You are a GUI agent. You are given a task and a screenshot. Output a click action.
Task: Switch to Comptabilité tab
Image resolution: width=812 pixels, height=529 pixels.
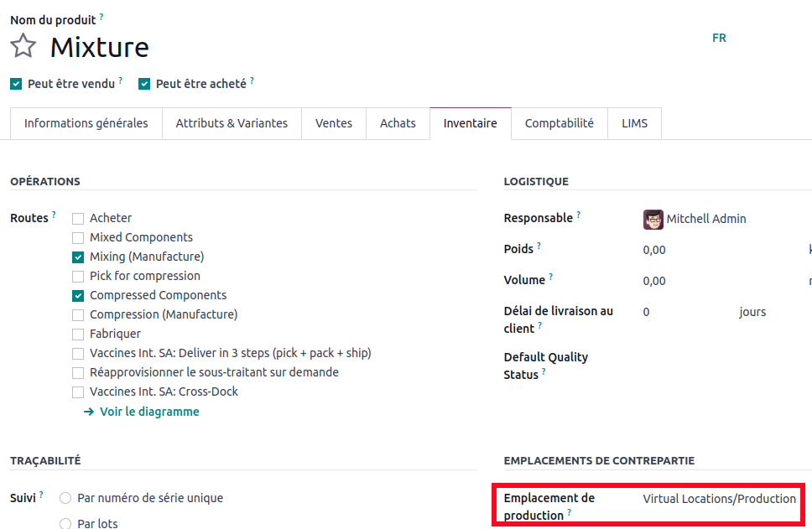pyautogui.click(x=559, y=123)
